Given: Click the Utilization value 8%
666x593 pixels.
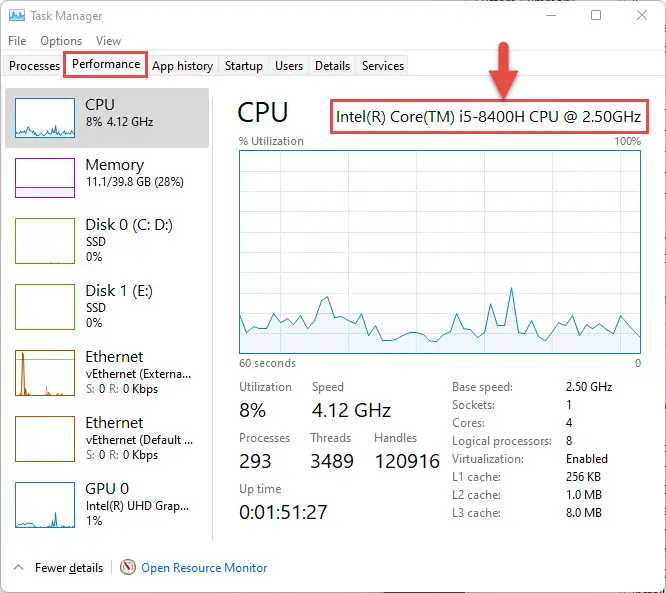Looking at the screenshot, I should (x=252, y=411).
